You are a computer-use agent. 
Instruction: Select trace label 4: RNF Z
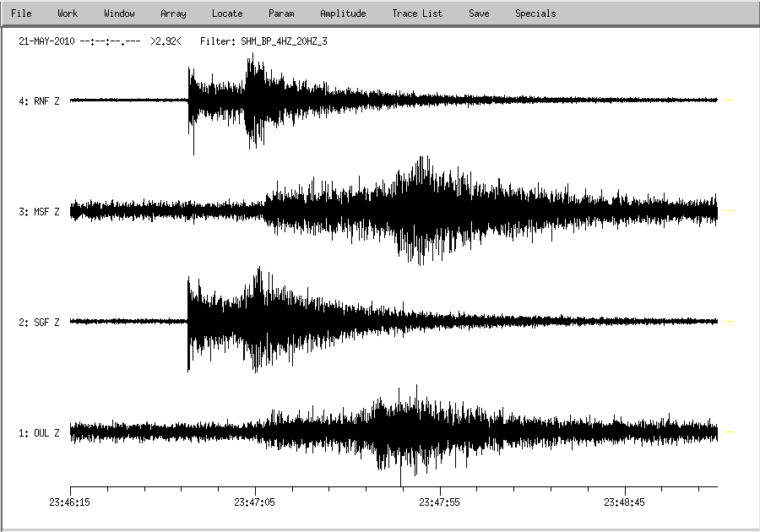click(x=39, y=100)
